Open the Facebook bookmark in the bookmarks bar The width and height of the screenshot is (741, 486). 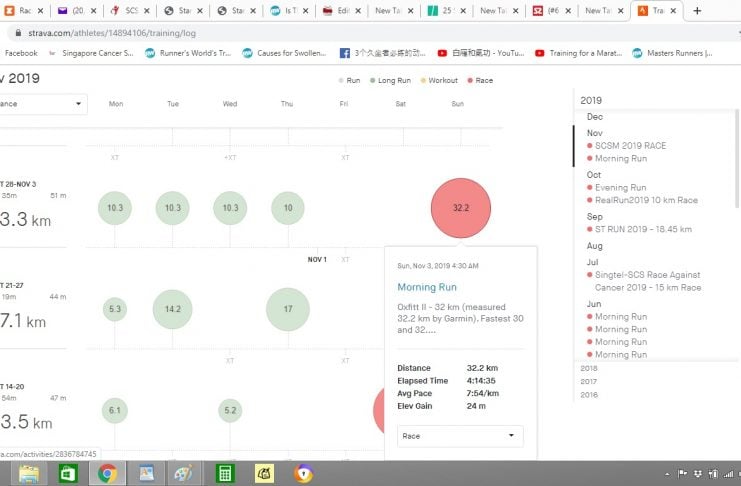[21, 53]
